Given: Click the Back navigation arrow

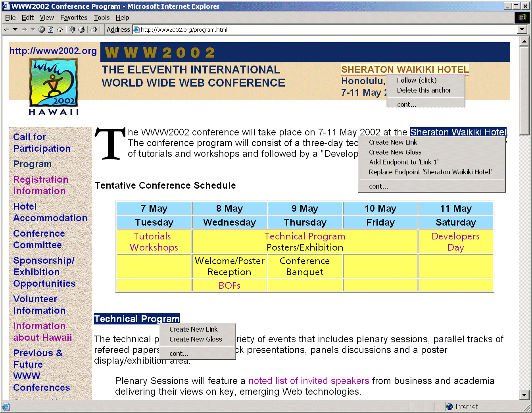Looking at the screenshot, I should click(x=7, y=29).
